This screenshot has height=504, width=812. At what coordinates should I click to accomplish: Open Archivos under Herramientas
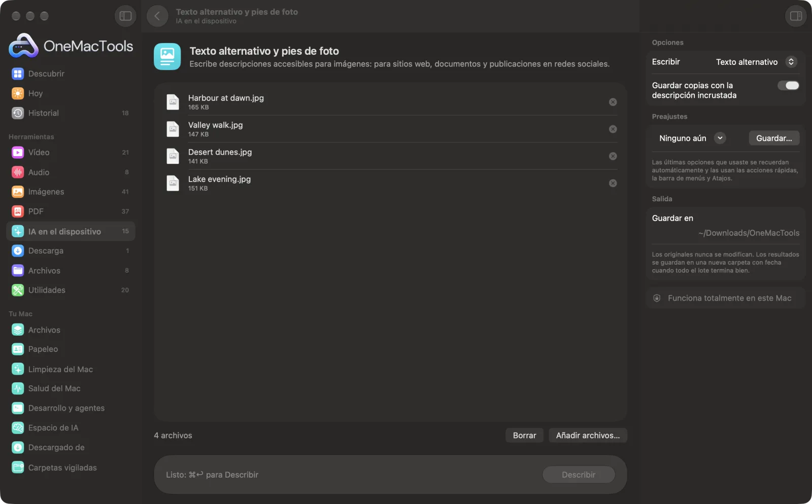(71, 271)
